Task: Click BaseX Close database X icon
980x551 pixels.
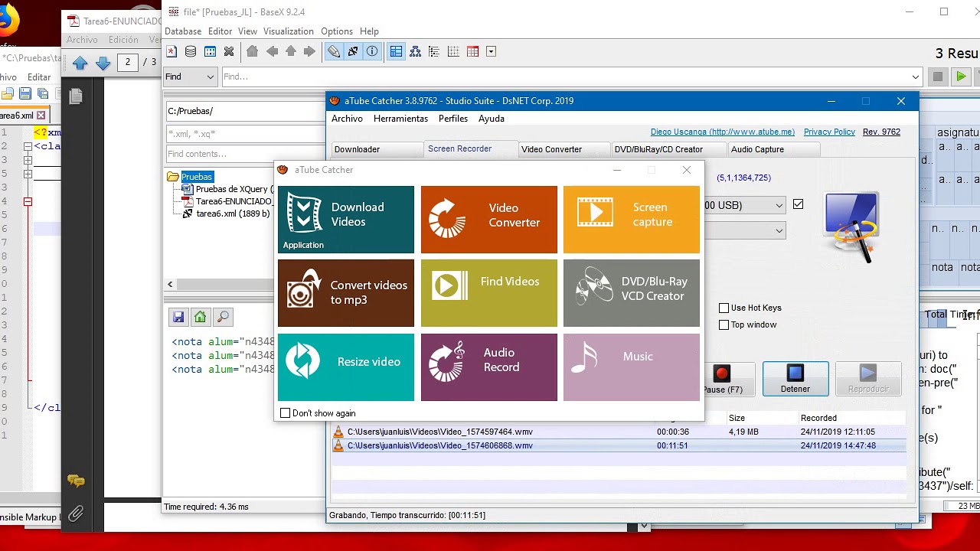Action: click(229, 51)
